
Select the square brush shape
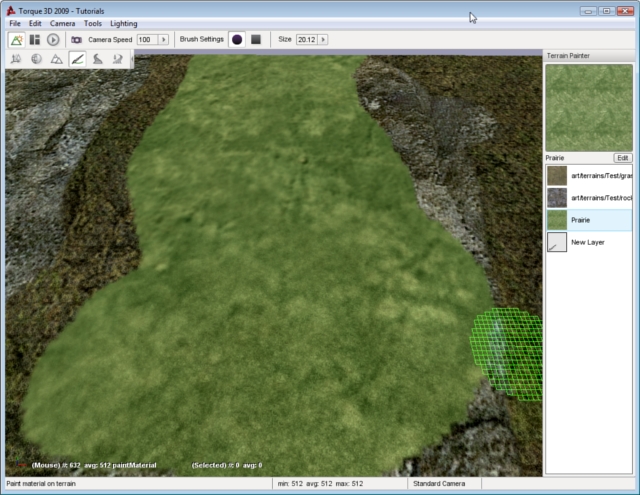coord(255,39)
